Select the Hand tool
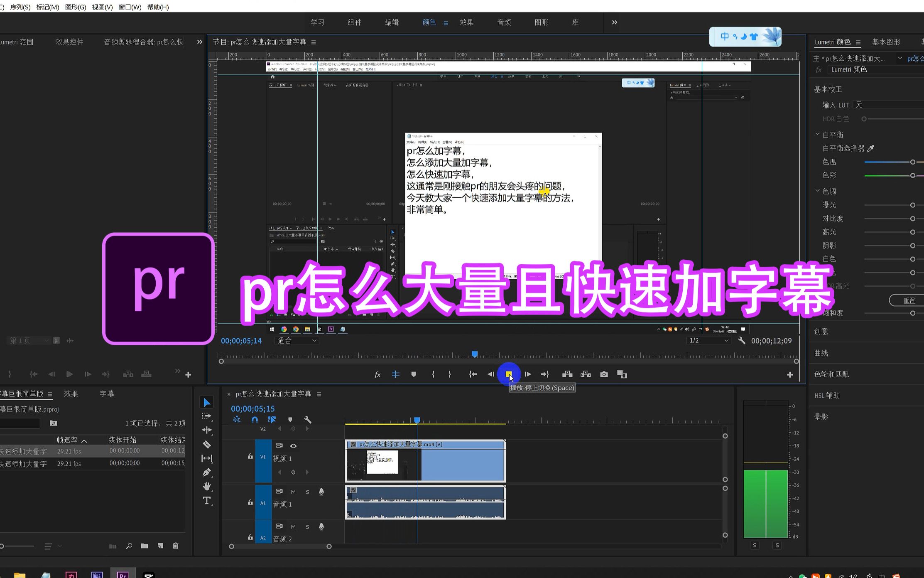Image resolution: width=924 pixels, height=578 pixels. click(x=207, y=486)
